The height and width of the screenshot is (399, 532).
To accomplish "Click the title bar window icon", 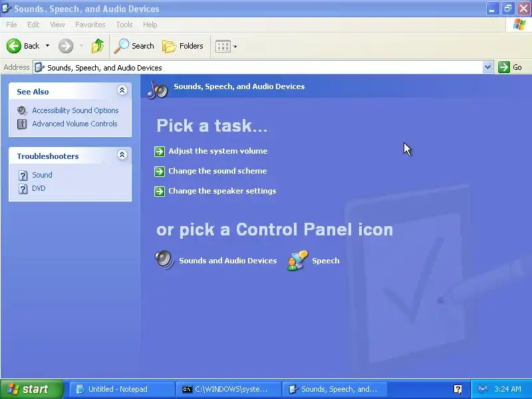I will click(x=6, y=8).
